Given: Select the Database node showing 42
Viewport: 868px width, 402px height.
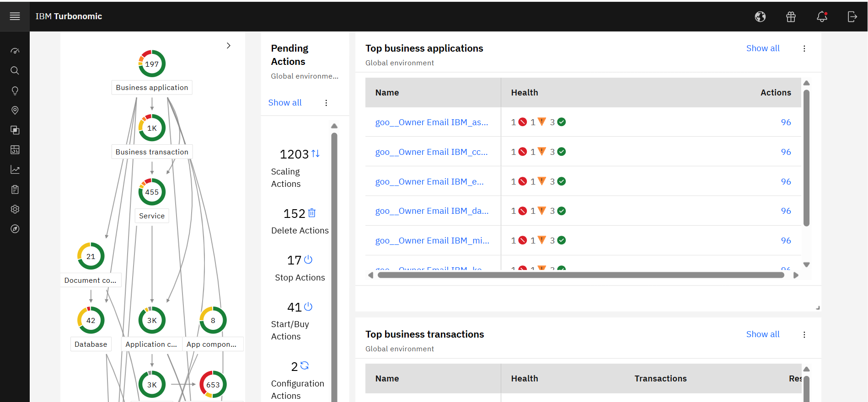Looking at the screenshot, I should click(x=91, y=320).
